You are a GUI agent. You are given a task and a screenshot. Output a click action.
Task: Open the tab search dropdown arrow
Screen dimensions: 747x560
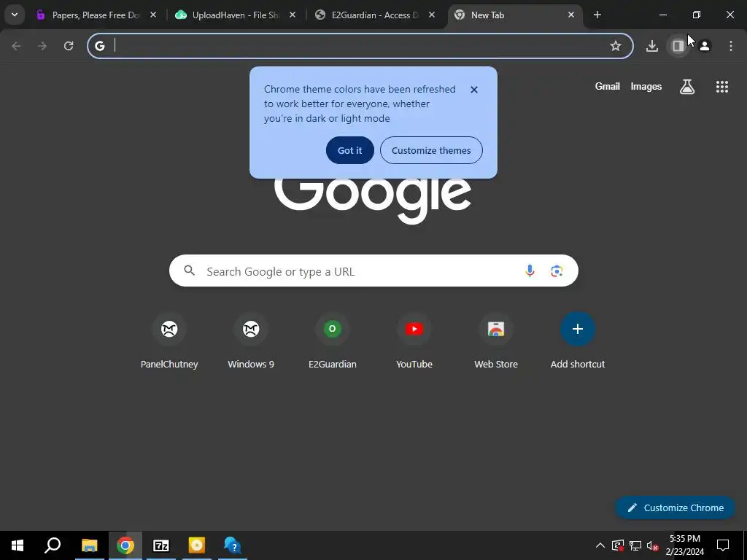15,15
